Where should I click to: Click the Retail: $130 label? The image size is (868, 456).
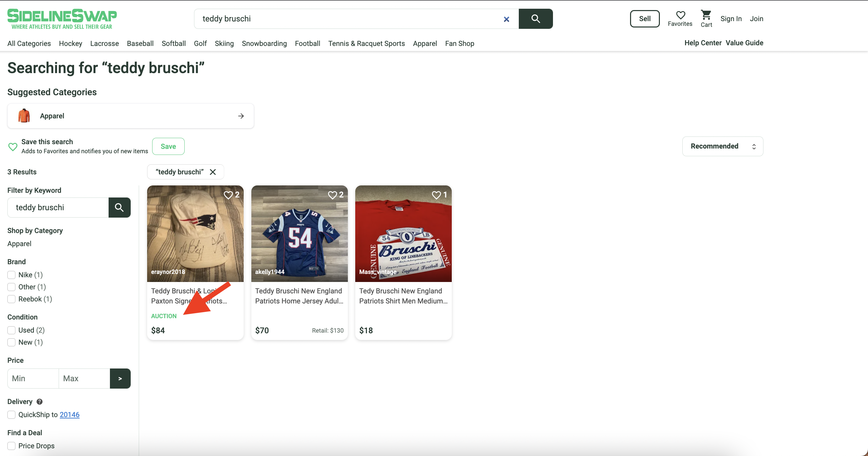[327, 330]
